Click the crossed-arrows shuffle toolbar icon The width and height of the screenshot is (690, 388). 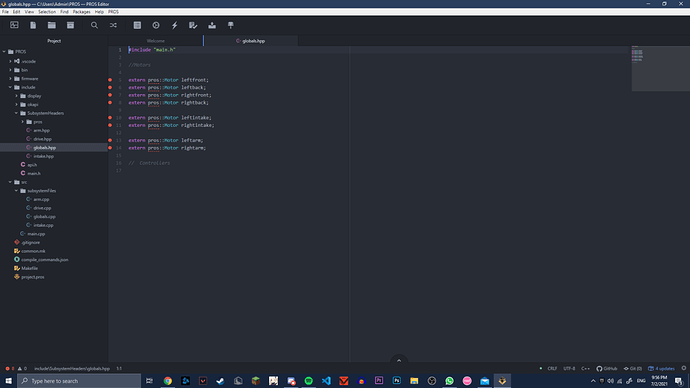coord(113,25)
